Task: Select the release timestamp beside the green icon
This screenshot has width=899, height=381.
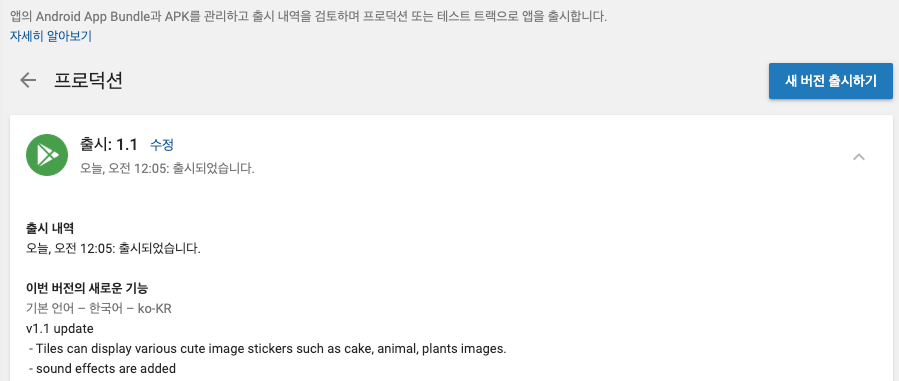Action: [x=167, y=169]
